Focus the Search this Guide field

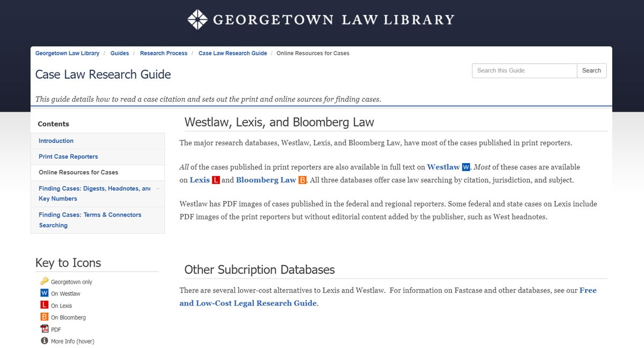[x=524, y=71]
